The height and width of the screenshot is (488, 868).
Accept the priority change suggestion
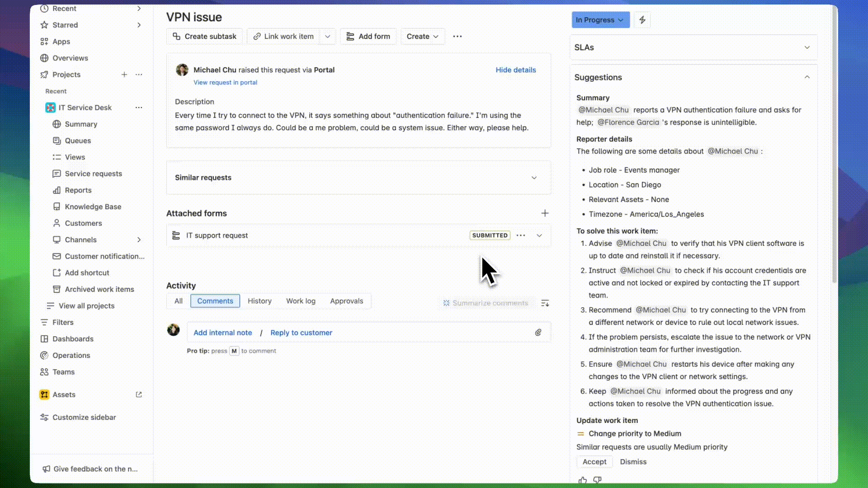tap(594, 462)
